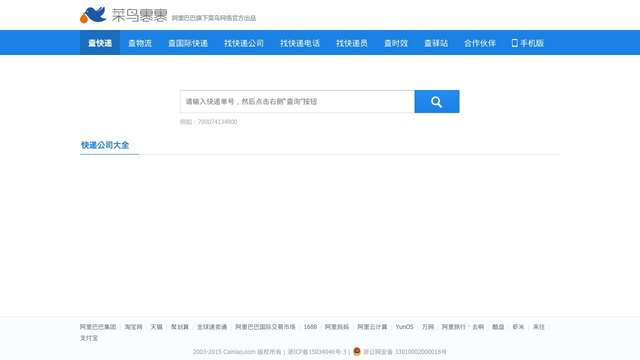Open 找快递电话 nav item

(x=300, y=43)
